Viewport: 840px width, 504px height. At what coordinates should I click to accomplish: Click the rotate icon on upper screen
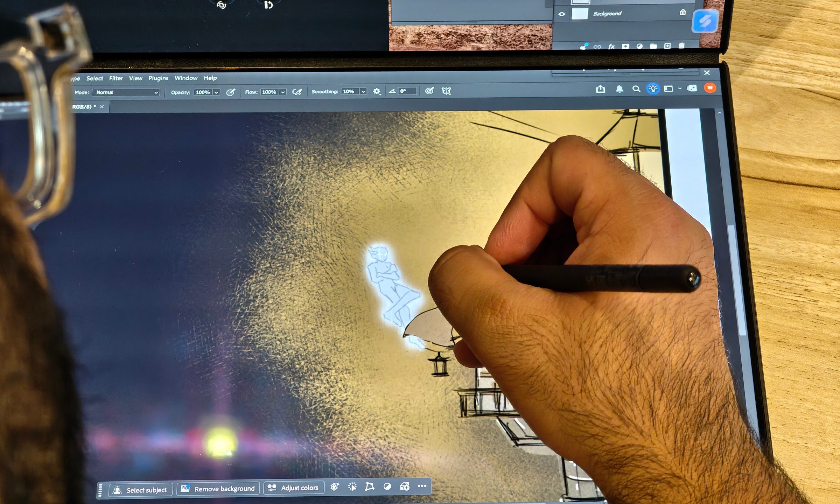coord(221,5)
